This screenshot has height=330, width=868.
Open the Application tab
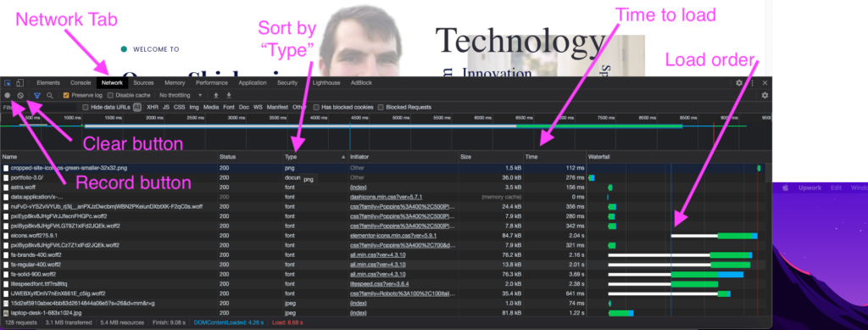point(253,83)
